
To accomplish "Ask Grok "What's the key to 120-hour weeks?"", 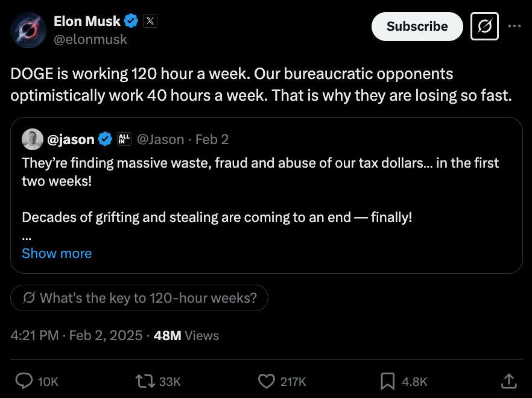I will point(139,298).
